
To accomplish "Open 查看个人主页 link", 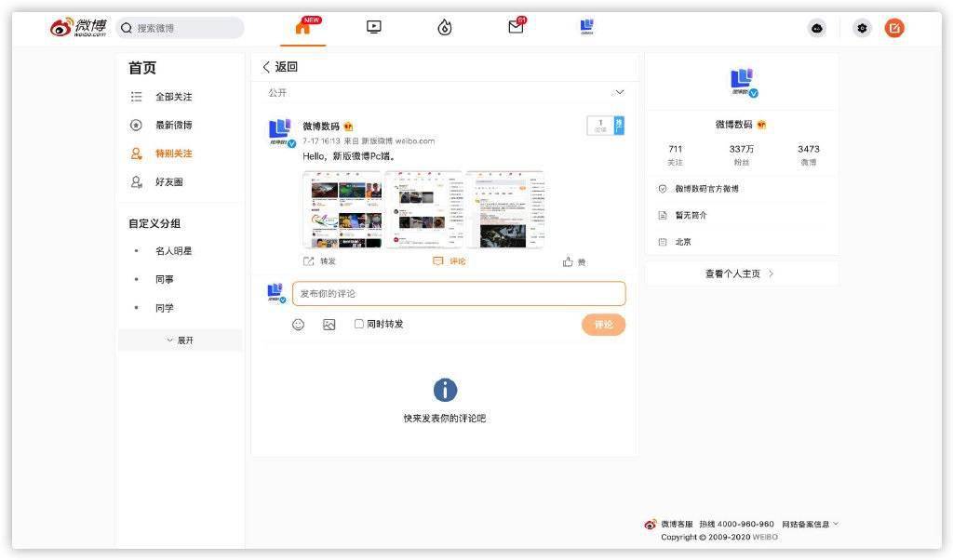I will coord(742,273).
